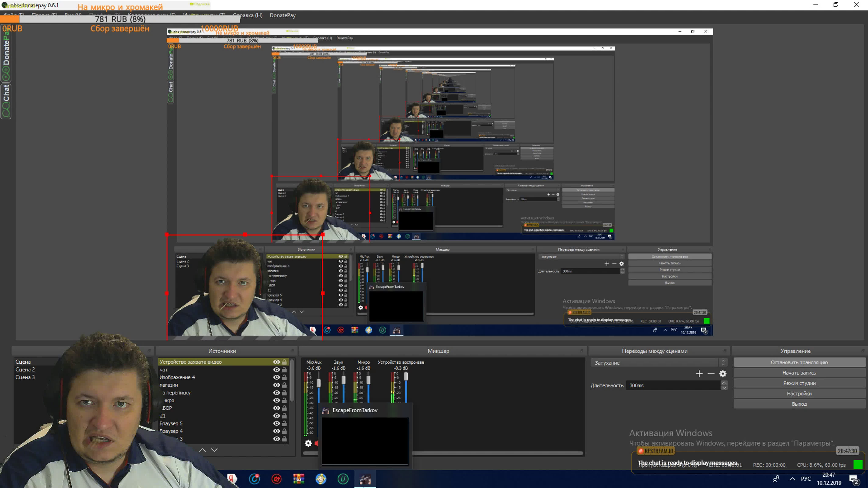Click the Mic/Aux volume fader
Screen dimensions: 868x488
[x=319, y=383]
